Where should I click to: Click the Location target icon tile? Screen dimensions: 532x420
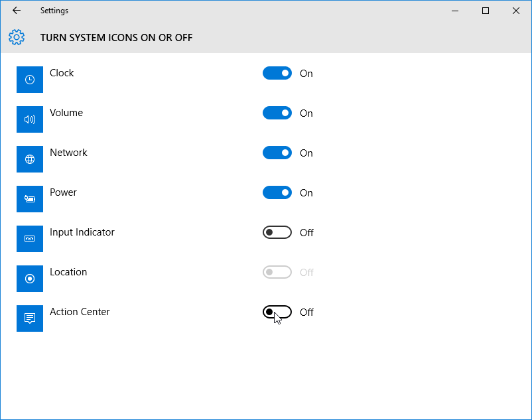30,279
